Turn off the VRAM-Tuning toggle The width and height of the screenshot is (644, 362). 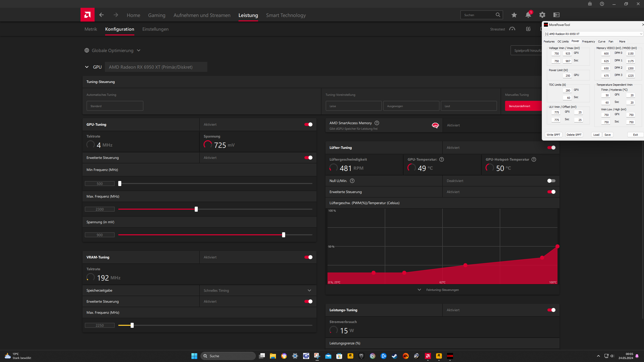tap(308, 257)
